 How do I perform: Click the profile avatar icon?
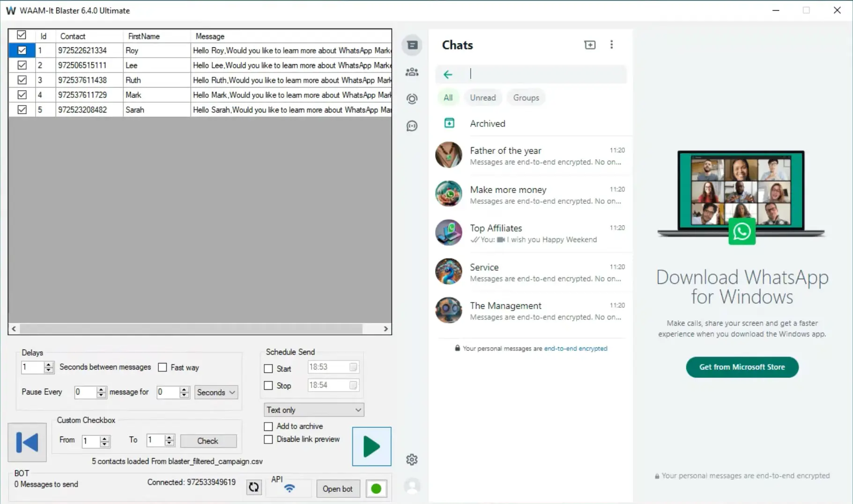[x=412, y=487]
